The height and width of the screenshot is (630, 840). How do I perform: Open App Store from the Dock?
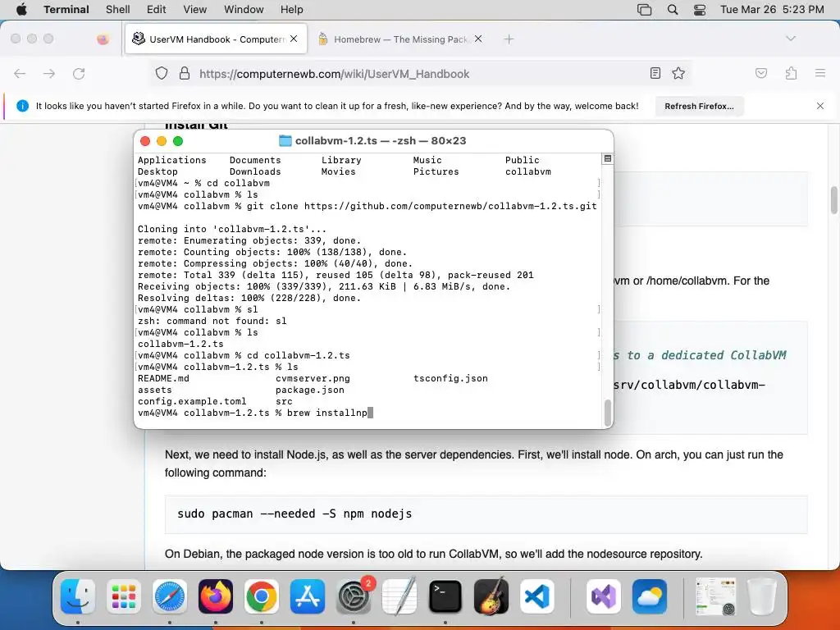pyautogui.click(x=308, y=596)
